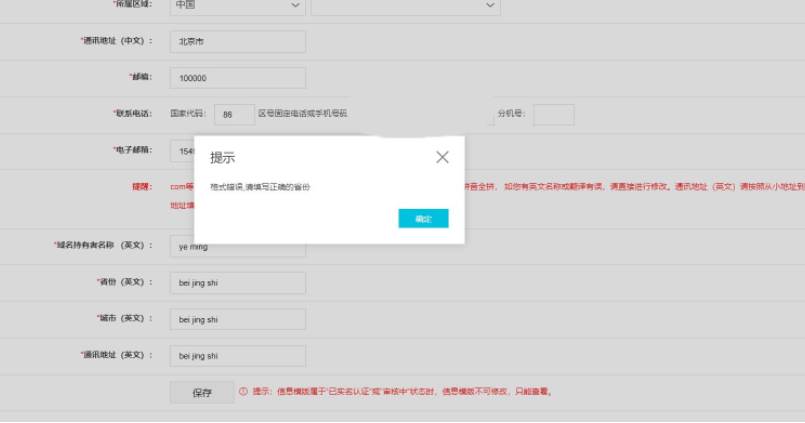Click the 分机号 extension input box
Screen dimensions: 805x423
[x=553, y=114]
